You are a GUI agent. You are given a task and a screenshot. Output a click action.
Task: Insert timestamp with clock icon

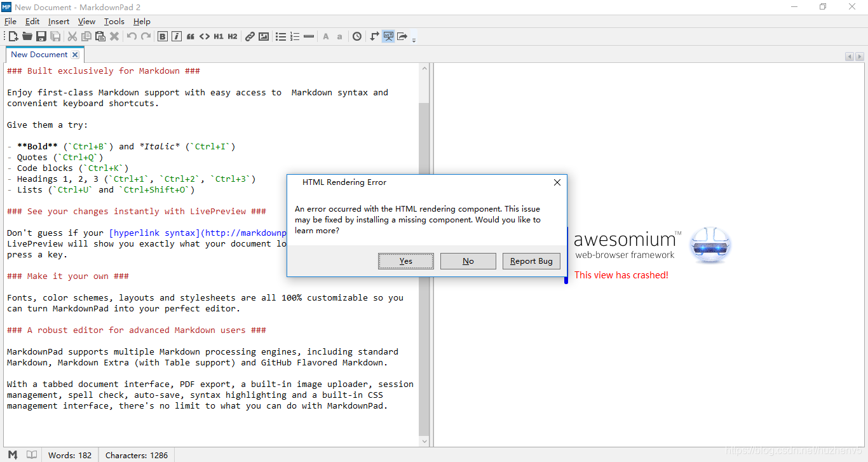click(x=357, y=36)
